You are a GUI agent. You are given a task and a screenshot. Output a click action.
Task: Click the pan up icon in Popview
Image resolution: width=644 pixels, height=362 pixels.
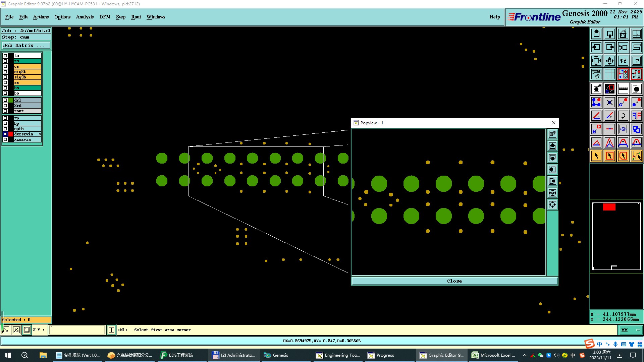pos(552,146)
